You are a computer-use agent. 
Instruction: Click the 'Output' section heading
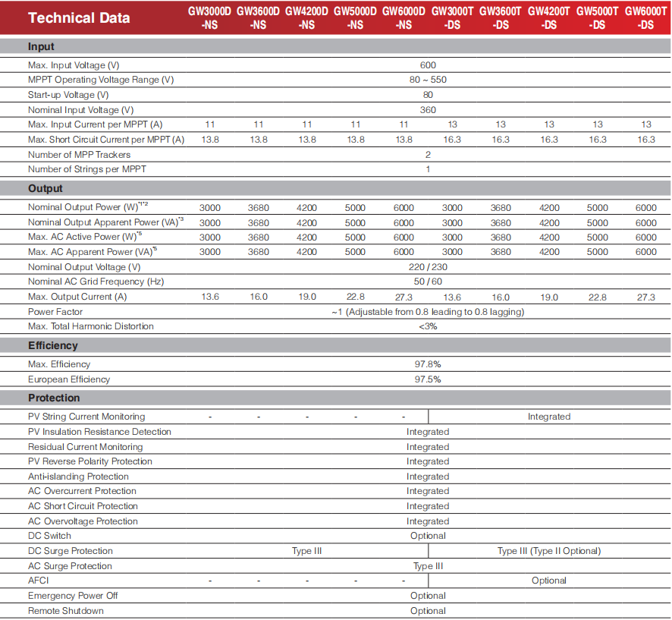(46, 188)
